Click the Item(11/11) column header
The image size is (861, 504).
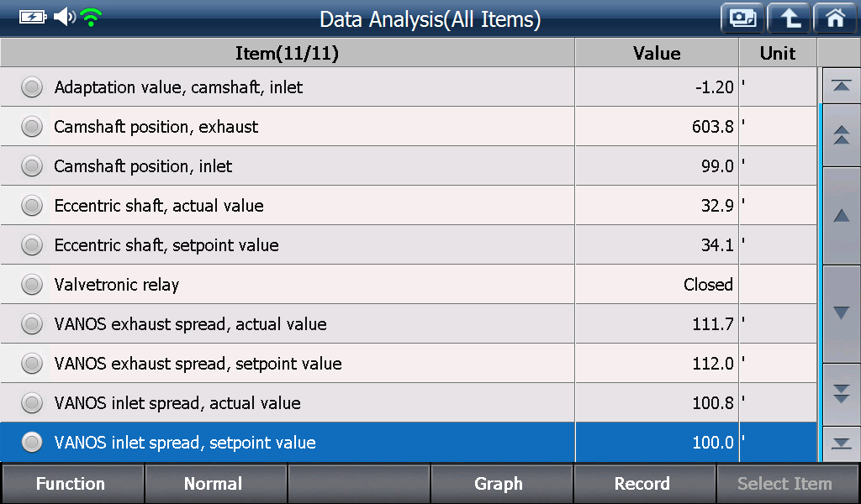pyautogui.click(x=288, y=53)
